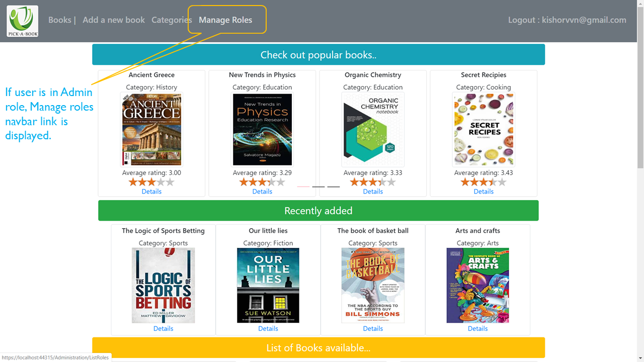644x362 pixels.
Task: View Details of Organic Chemistry
Action: click(x=373, y=192)
